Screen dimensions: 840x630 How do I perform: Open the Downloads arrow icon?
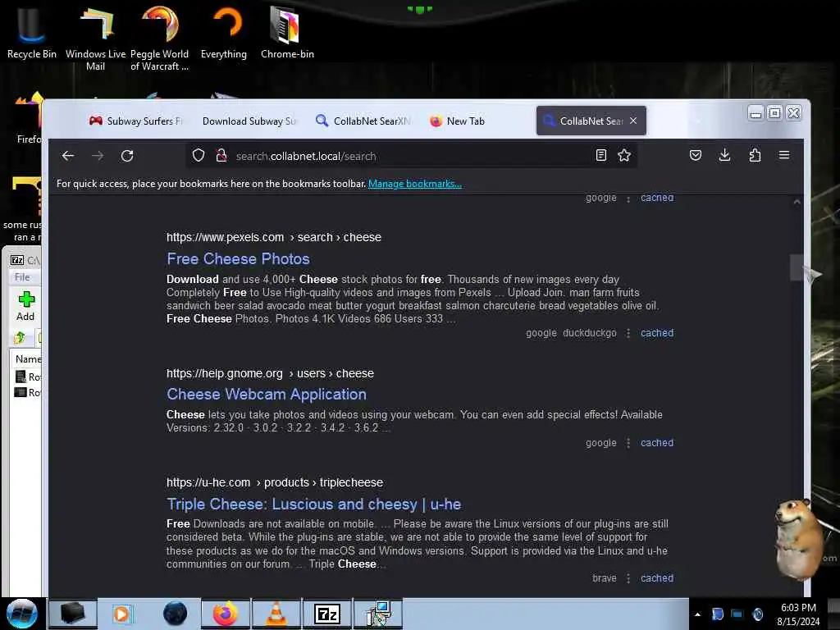[x=724, y=155]
